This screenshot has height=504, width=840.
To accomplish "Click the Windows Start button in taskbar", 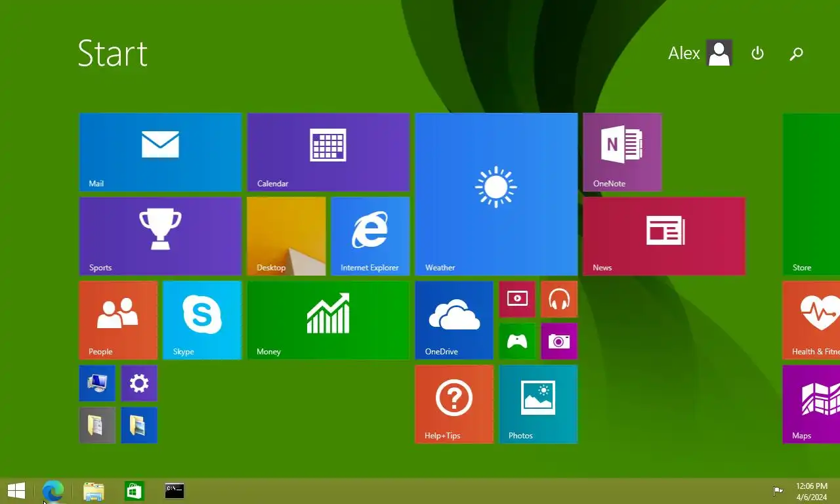I will pyautogui.click(x=16, y=491).
